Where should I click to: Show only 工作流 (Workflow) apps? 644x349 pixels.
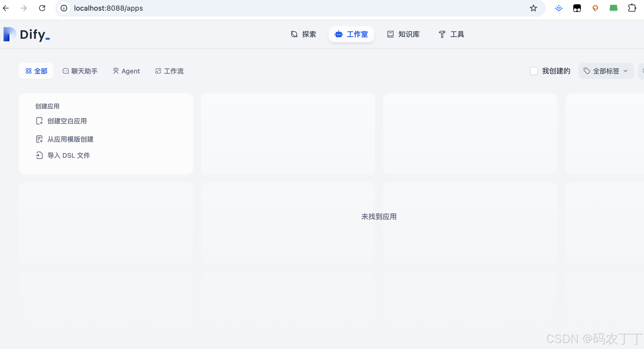pos(169,71)
